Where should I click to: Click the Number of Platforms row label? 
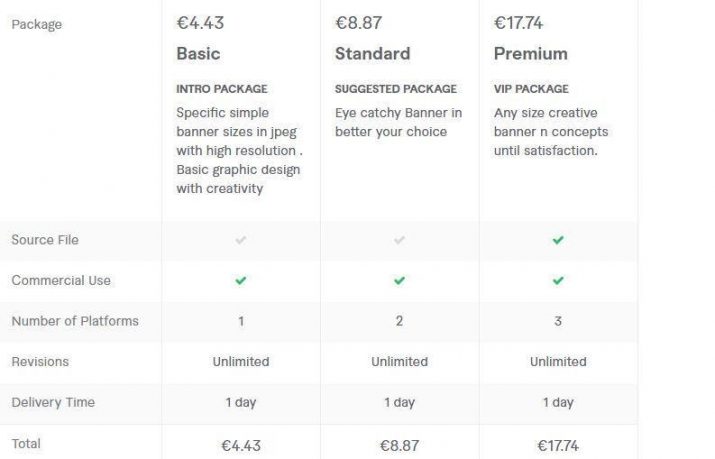click(x=75, y=321)
